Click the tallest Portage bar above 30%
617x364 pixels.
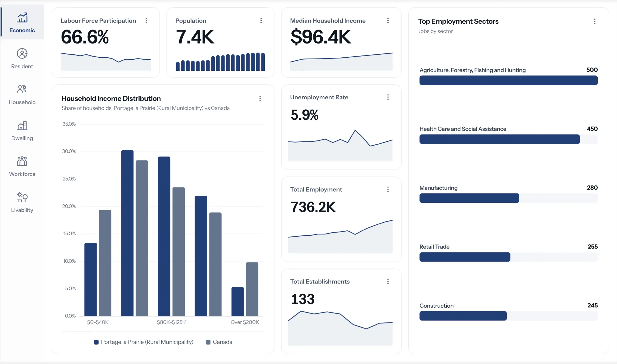(x=127, y=233)
